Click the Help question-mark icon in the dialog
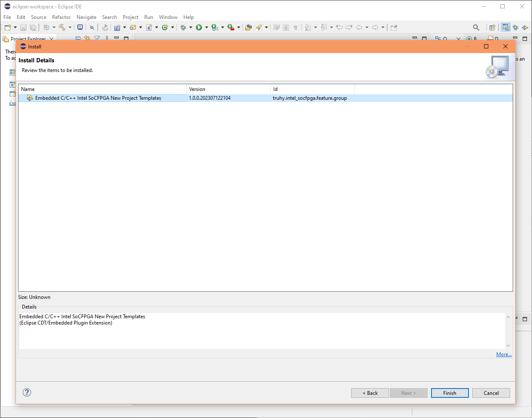 point(26,392)
